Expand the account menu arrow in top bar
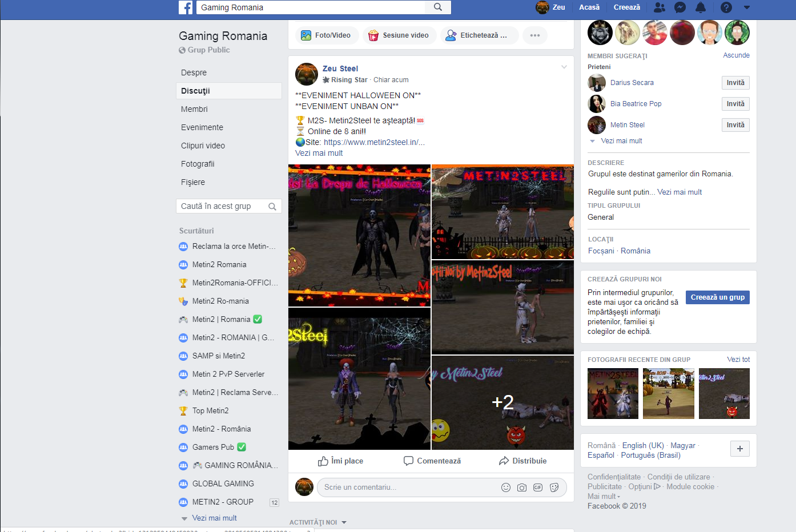Viewport: 796px width, 532px height. 747,7
